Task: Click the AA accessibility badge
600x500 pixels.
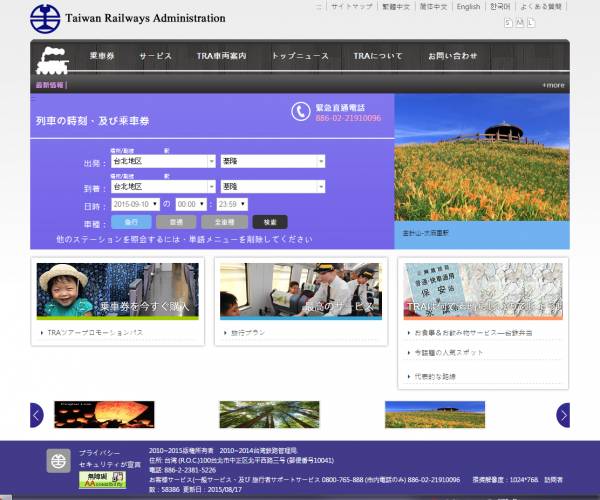Action: tap(102, 480)
